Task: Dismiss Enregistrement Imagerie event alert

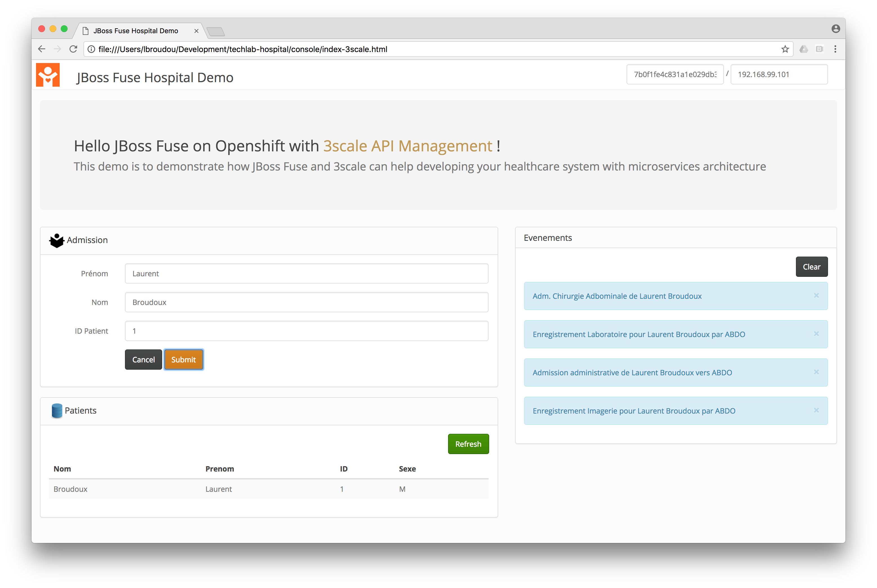Action: tap(816, 410)
